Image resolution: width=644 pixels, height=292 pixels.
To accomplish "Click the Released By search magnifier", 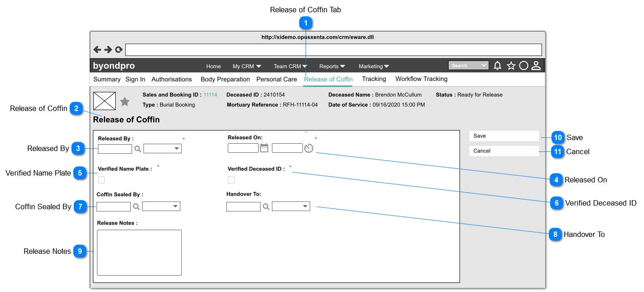I will (x=138, y=149).
